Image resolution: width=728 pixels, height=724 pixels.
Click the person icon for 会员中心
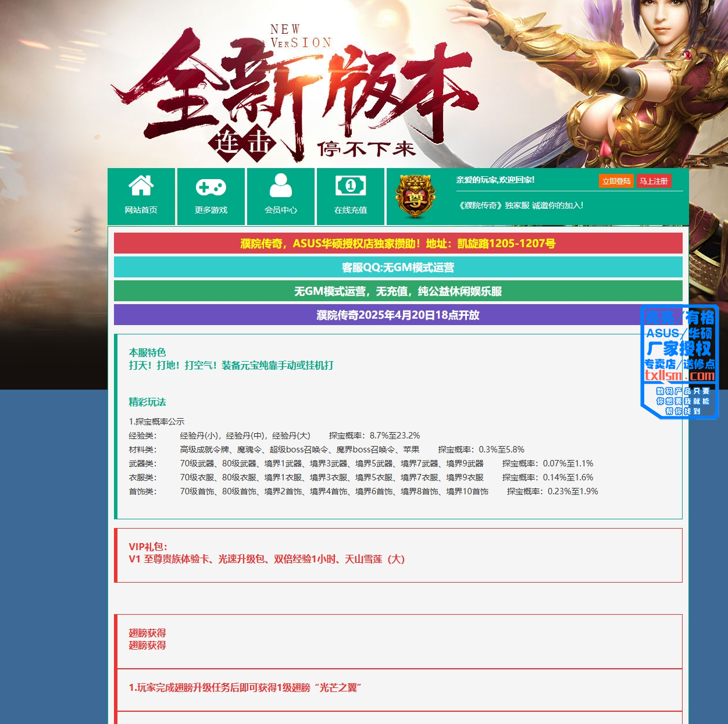[281, 186]
